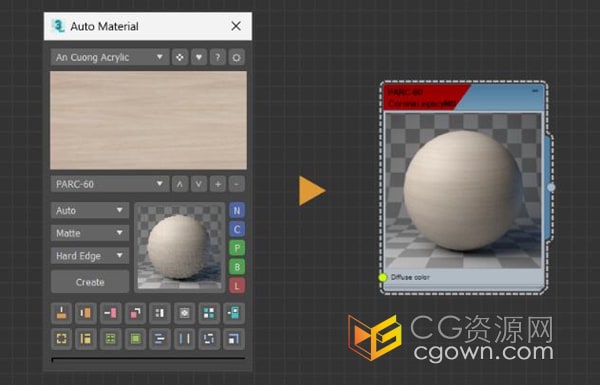The image size is (600, 385).
Task: Open the gear settings icon
Action: pos(236,57)
